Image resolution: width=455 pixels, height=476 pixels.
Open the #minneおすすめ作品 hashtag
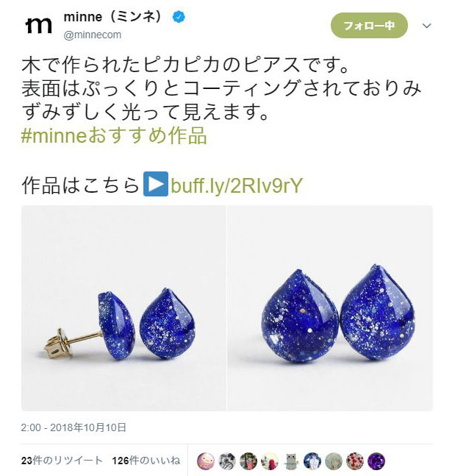click(x=115, y=135)
